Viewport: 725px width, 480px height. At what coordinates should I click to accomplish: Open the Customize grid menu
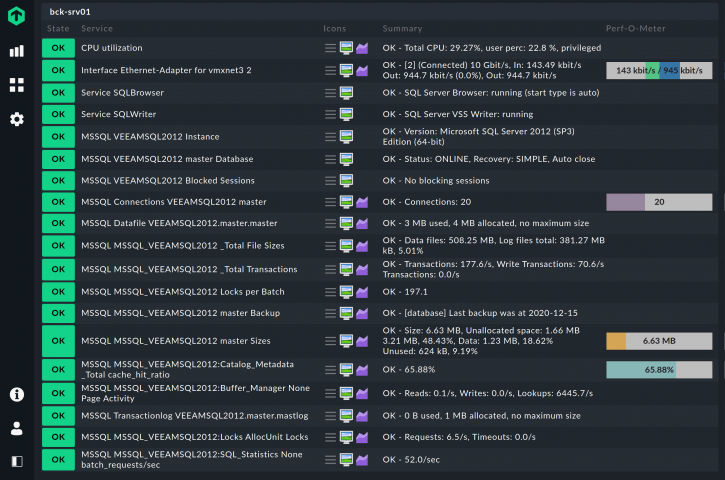click(x=16, y=85)
